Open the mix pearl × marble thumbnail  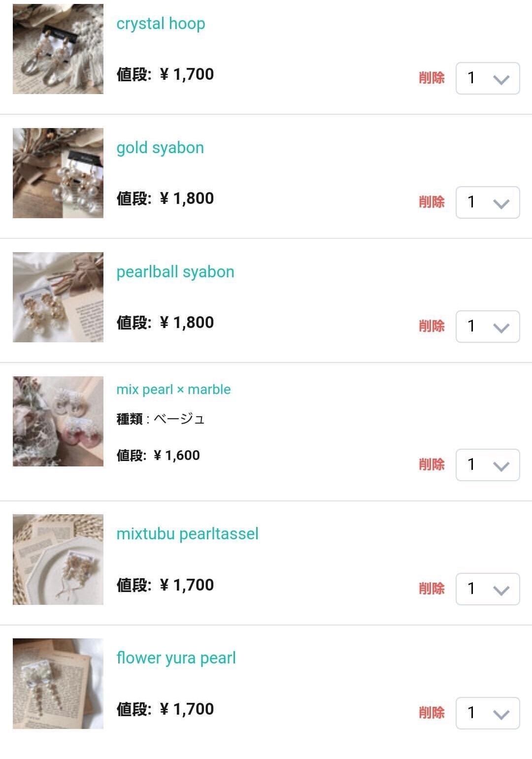pyautogui.click(x=58, y=421)
